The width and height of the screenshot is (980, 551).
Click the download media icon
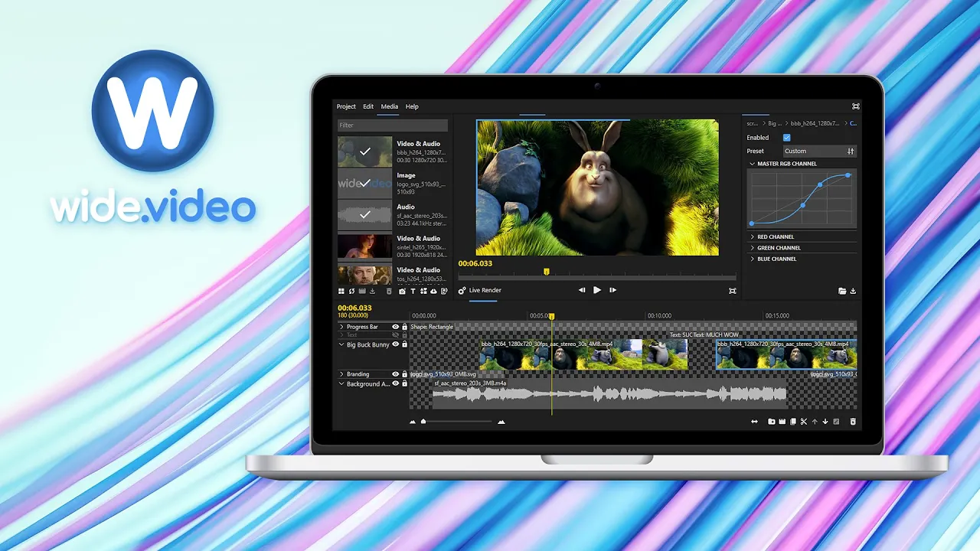click(x=373, y=291)
